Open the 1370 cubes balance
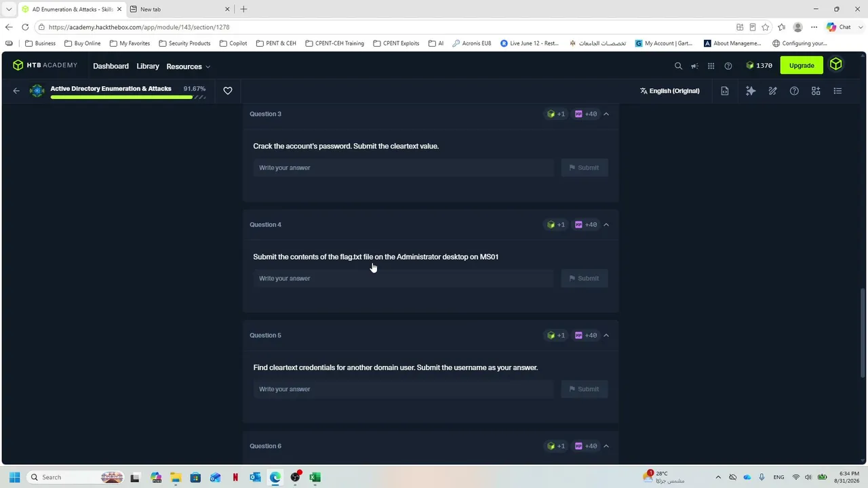This screenshot has width=868, height=488. (x=759, y=66)
